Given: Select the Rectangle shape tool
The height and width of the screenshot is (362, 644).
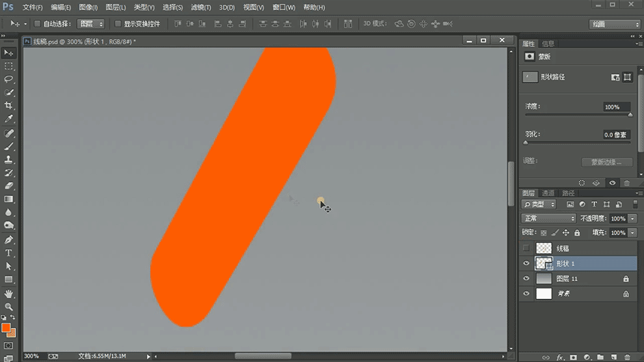Looking at the screenshot, I should [8, 279].
